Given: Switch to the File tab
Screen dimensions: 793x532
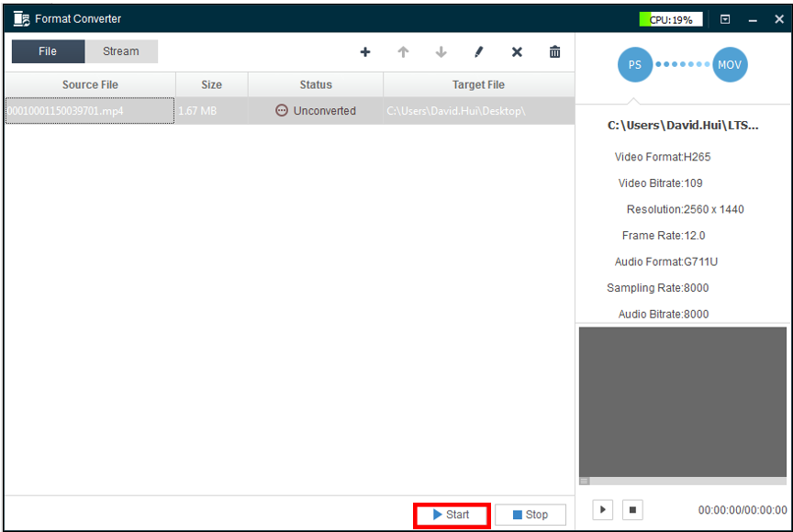Looking at the screenshot, I should click(x=48, y=51).
